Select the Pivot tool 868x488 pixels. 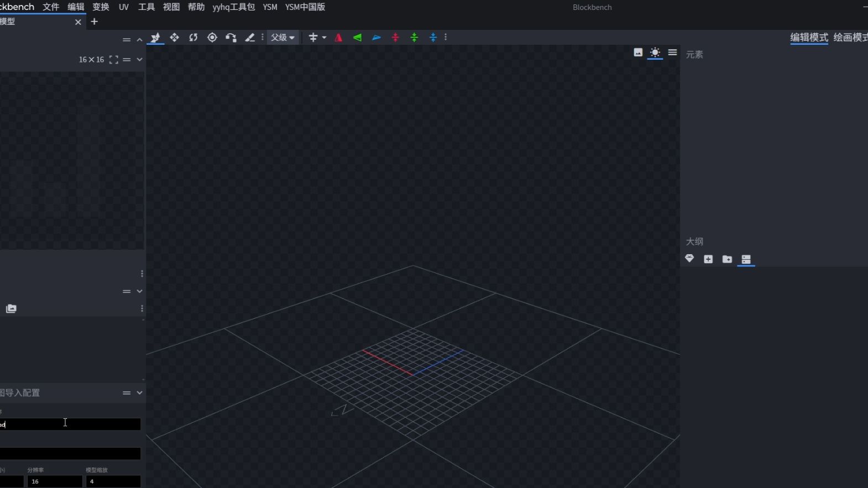pyautogui.click(x=212, y=38)
